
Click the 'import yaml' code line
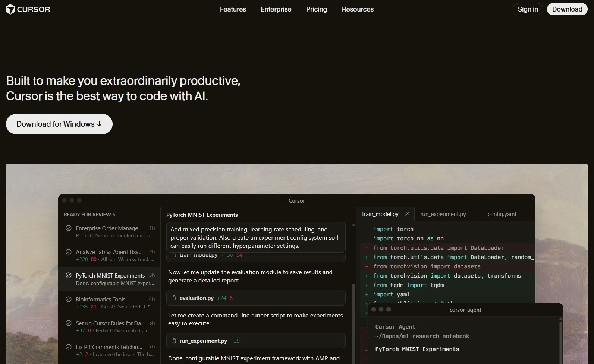392,294
